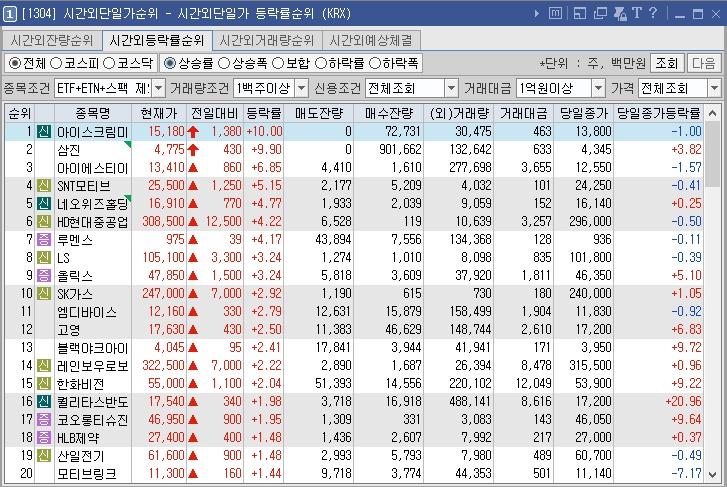Screen dimensions: 727x487
Task: Click the 다음 button
Action: [x=704, y=63]
